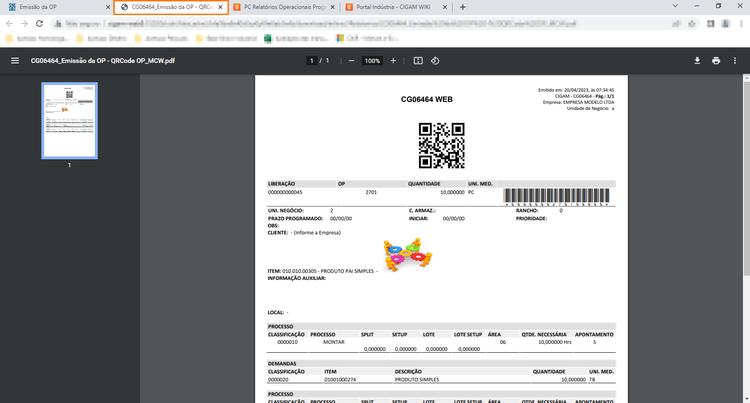Screen dimensions: 750x403
Task: Click the 'INFORMAÇÃO AUXILIAR:' label
Action: 297,278
